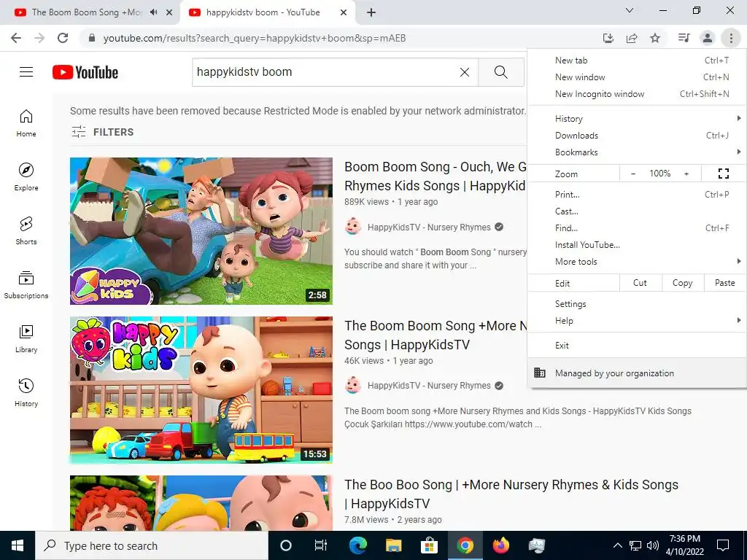
Task: Choose Install YouTube... in the menu
Action: (x=637, y=245)
